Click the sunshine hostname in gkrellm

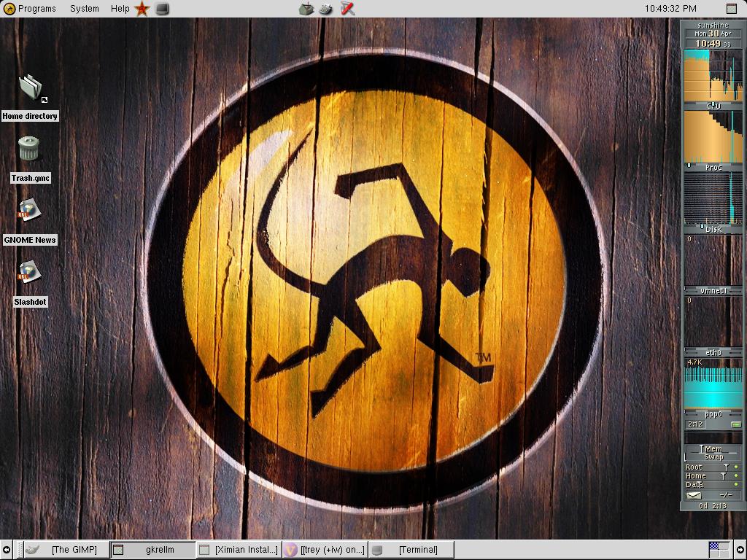point(713,25)
